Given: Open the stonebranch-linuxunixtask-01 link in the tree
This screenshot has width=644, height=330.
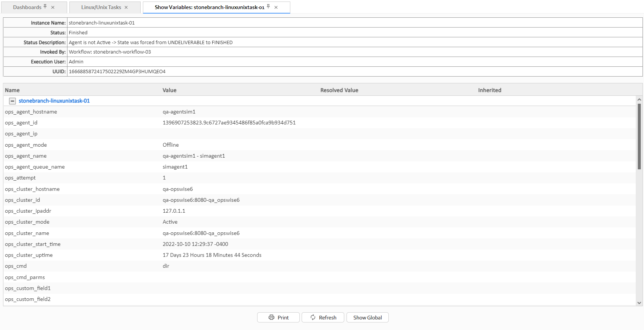Looking at the screenshot, I should point(54,101).
